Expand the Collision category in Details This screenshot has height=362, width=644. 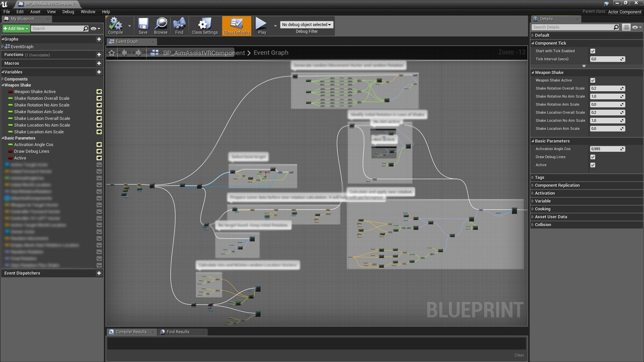(x=543, y=225)
